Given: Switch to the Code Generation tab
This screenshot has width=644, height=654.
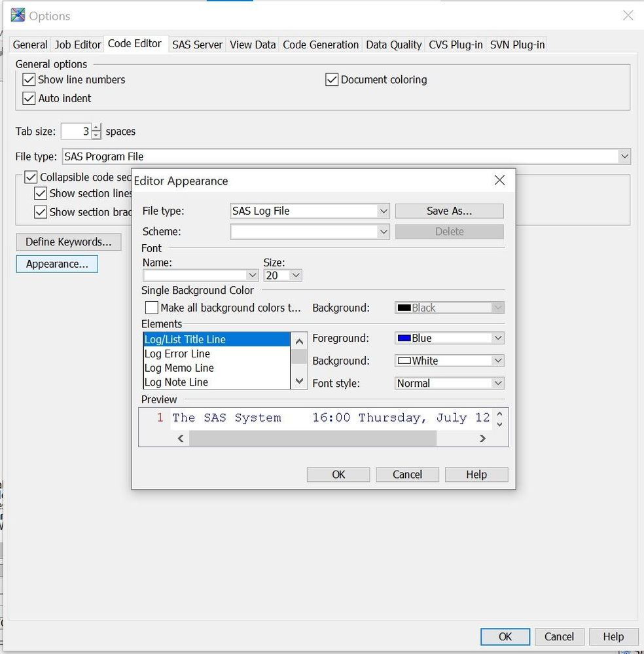Looking at the screenshot, I should point(321,45).
